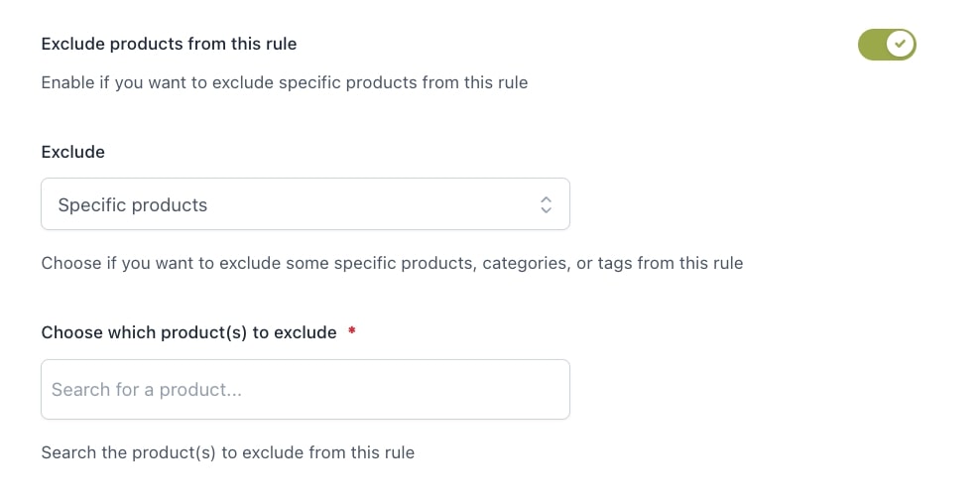The image size is (980, 504).
Task: Click the red required asterisk icon
Action: (352, 330)
